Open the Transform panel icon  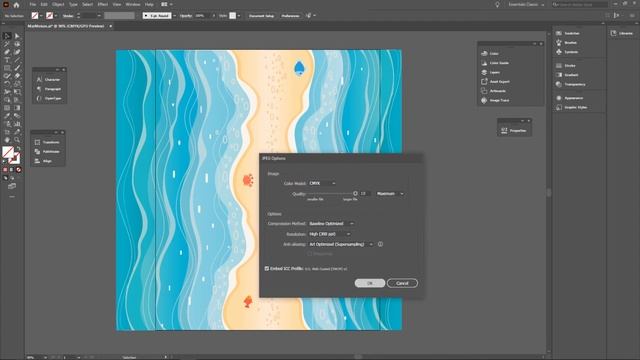(x=38, y=142)
